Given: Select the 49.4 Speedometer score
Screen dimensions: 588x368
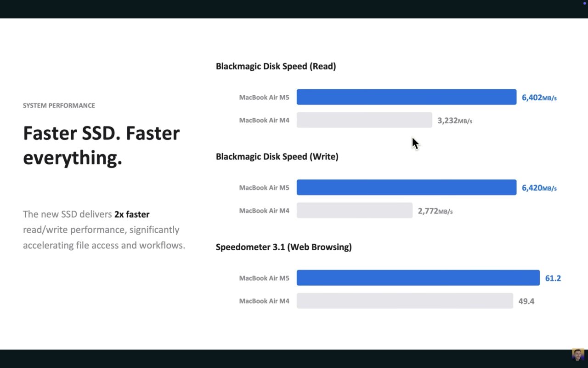Looking at the screenshot, I should 526,301.
